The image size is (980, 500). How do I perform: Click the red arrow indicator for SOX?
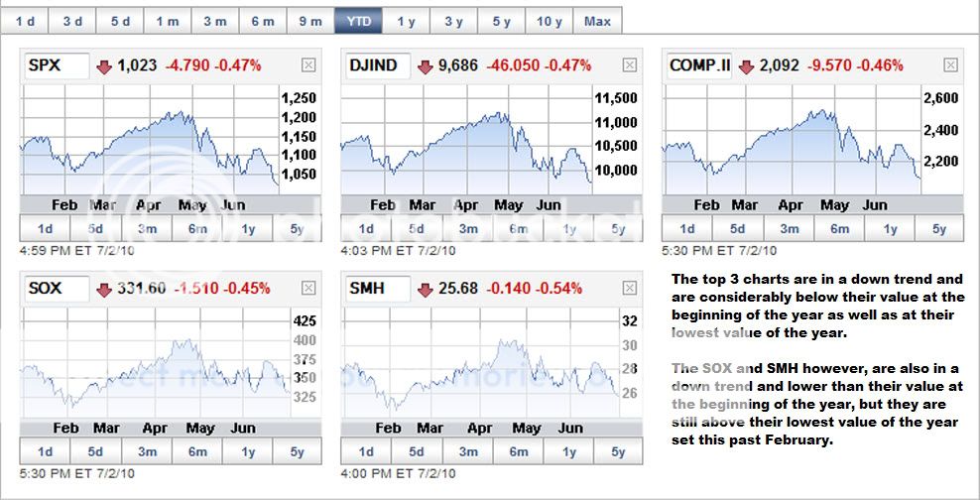[104, 290]
